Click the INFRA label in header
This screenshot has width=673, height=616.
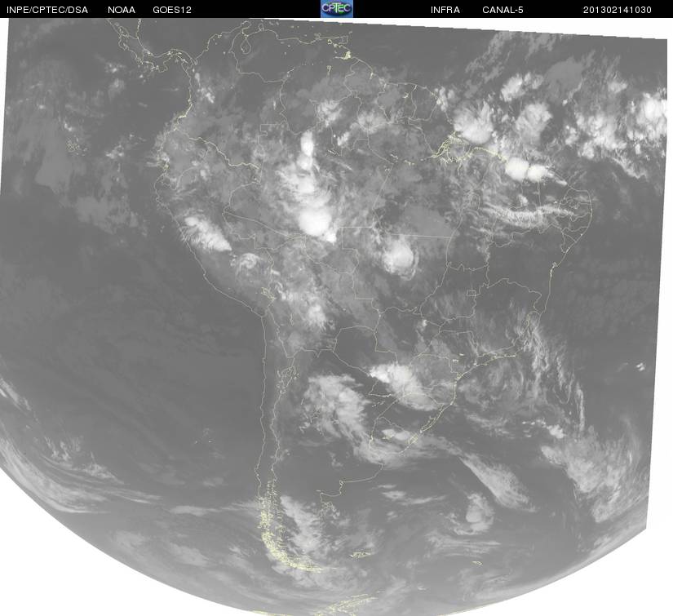point(445,10)
